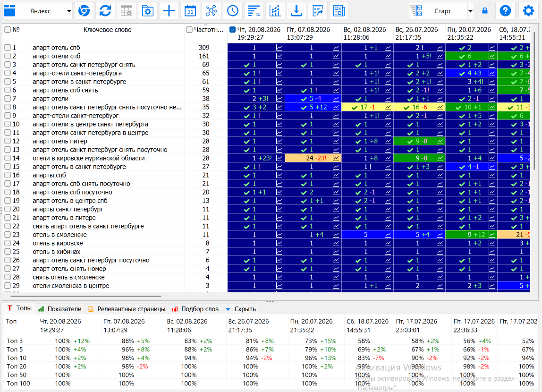Open table column settings icon
The image size is (542, 392).
click(127, 11)
